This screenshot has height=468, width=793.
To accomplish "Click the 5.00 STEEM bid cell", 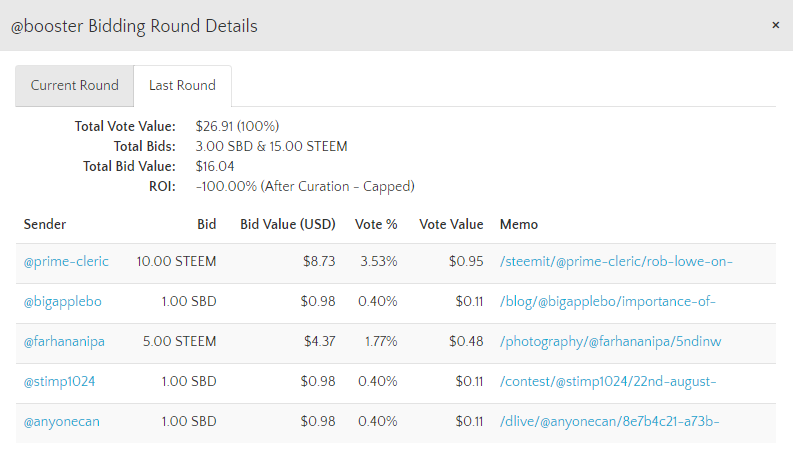I will coord(180,342).
